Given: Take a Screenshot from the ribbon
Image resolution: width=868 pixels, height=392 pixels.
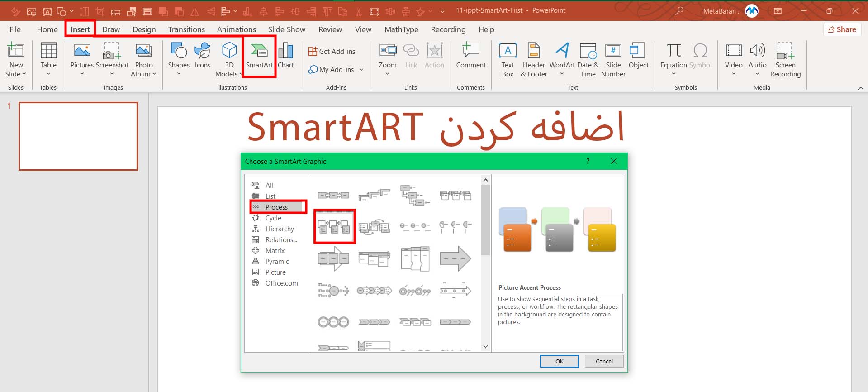Looking at the screenshot, I should pyautogui.click(x=112, y=59).
